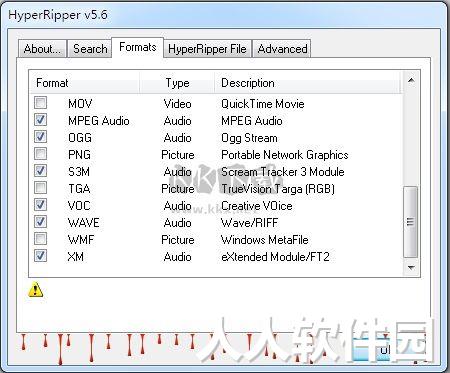Select the 'S3M' format name
This screenshot has width=450, height=373.
click(x=79, y=172)
